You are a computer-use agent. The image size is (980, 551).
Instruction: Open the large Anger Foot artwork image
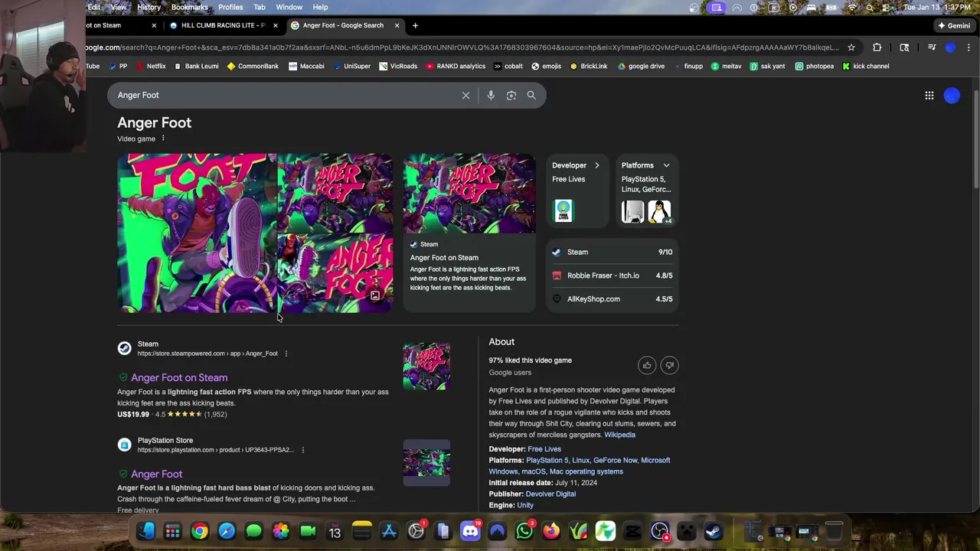[x=197, y=233]
